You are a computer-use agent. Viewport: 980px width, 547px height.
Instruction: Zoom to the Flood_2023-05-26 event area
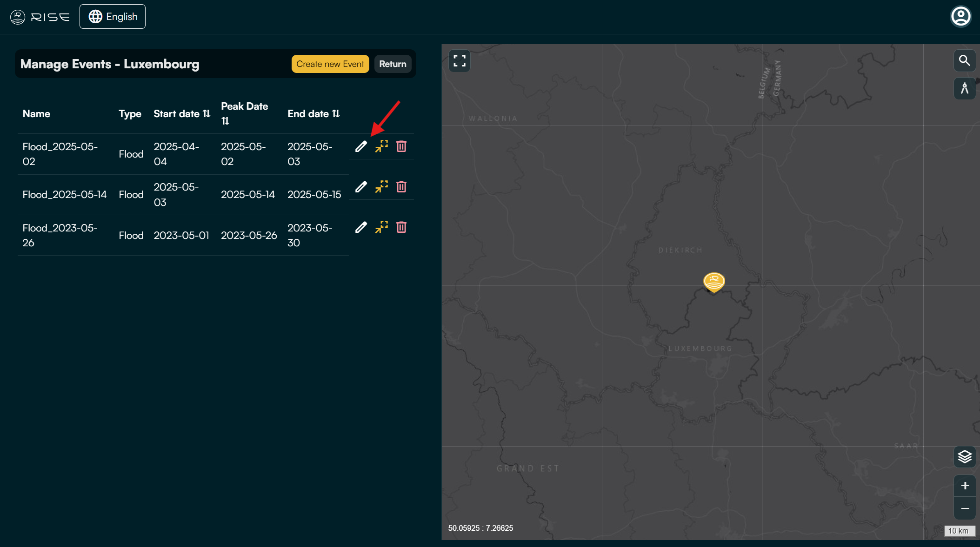click(381, 227)
